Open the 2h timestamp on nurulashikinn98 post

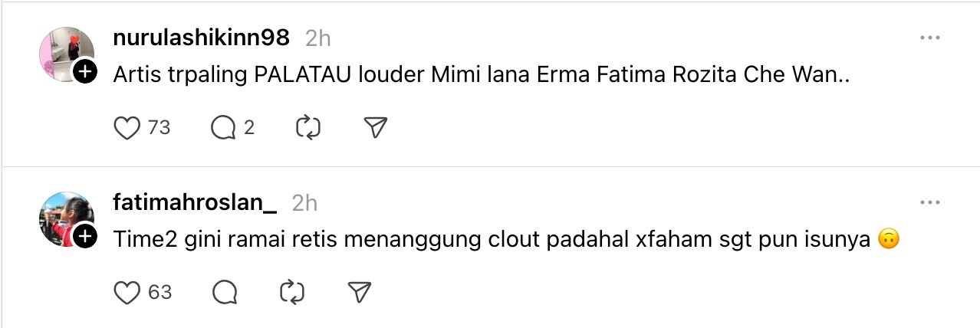coord(317,38)
